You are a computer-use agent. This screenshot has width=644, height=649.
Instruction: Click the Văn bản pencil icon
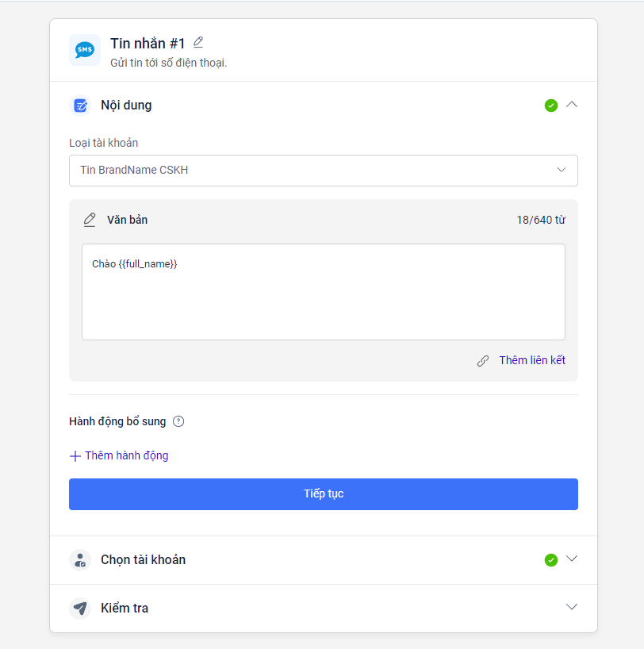pyautogui.click(x=90, y=220)
